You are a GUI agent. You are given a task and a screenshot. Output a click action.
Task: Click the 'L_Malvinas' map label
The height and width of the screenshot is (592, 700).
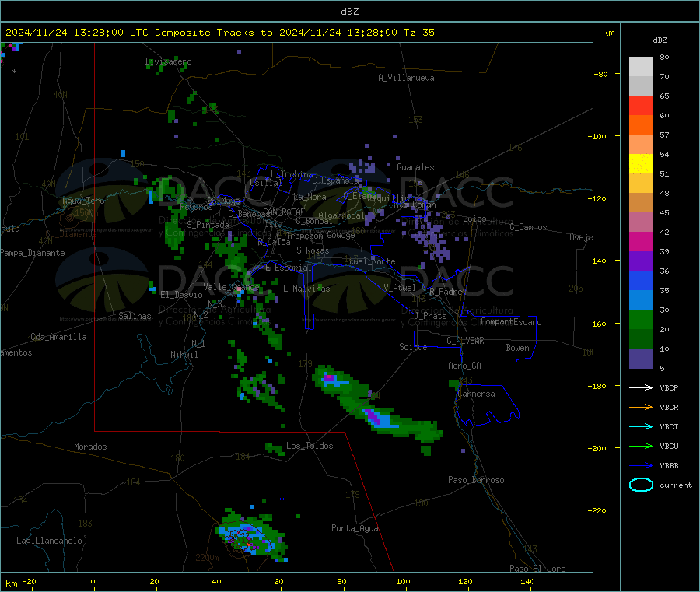coord(306,289)
